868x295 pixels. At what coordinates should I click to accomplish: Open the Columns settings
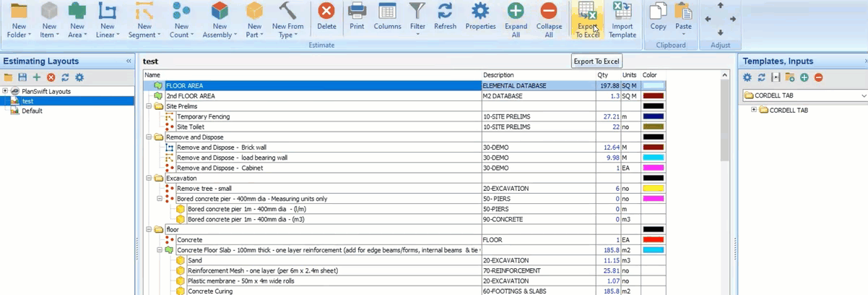click(x=387, y=17)
